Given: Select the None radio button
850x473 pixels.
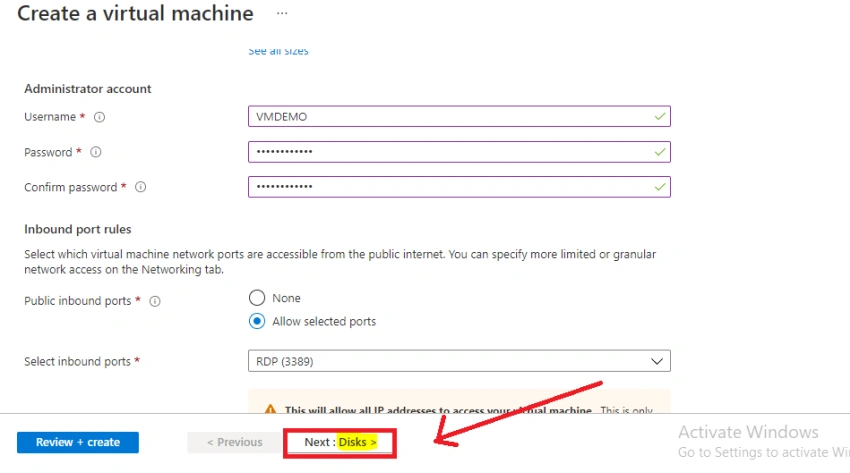Looking at the screenshot, I should click(257, 298).
